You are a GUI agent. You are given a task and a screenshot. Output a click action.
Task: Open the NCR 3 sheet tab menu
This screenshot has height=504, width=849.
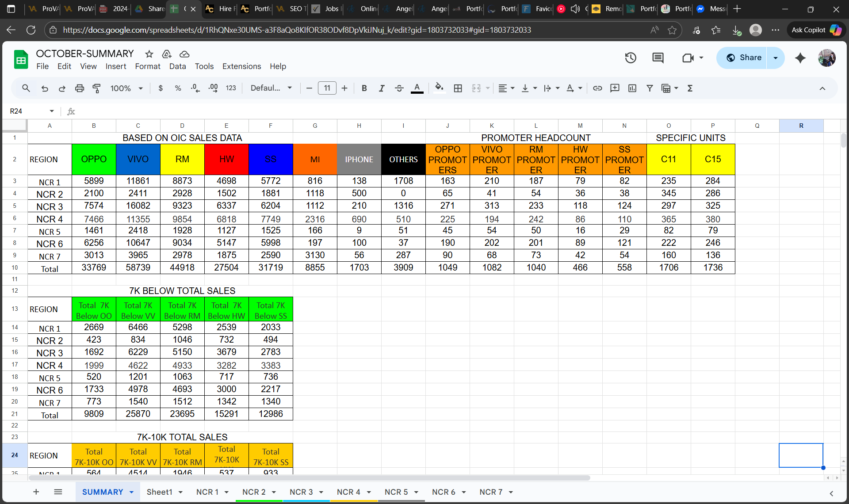click(322, 492)
